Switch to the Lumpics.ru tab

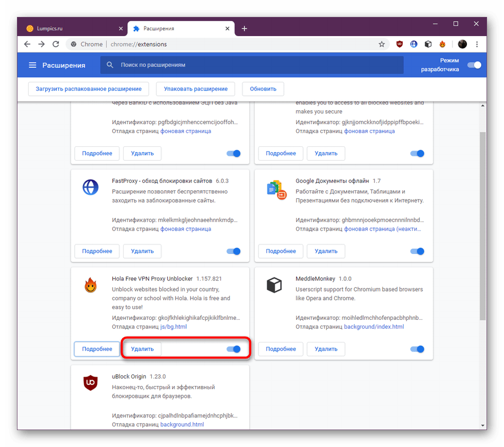click(x=75, y=29)
